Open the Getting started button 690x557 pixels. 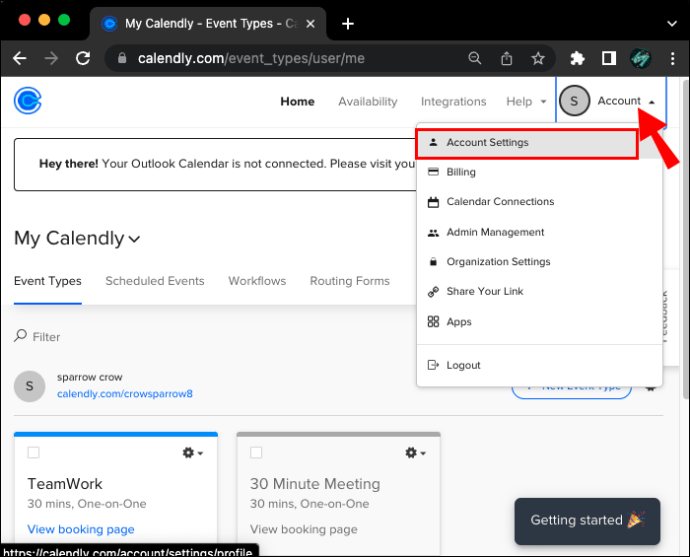587,520
